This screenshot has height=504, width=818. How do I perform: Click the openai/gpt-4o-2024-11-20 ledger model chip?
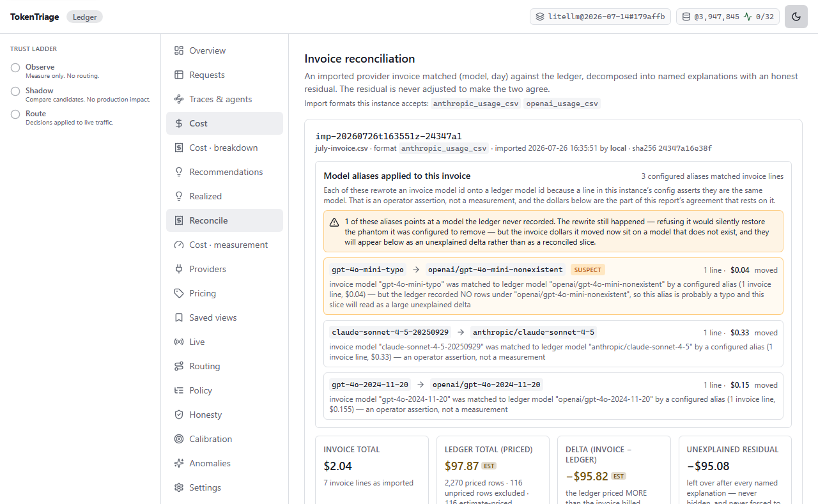click(x=486, y=385)
